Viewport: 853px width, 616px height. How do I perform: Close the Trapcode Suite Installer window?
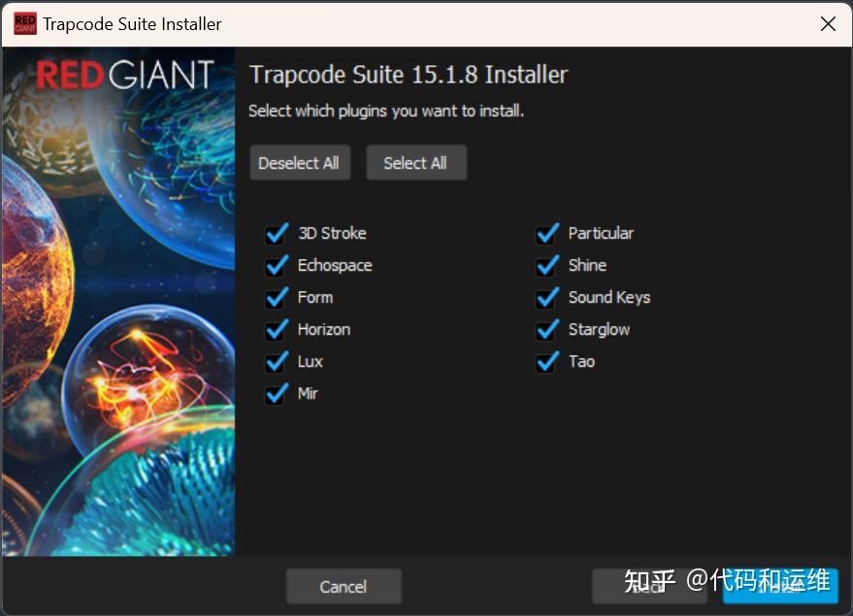(828, 24)
